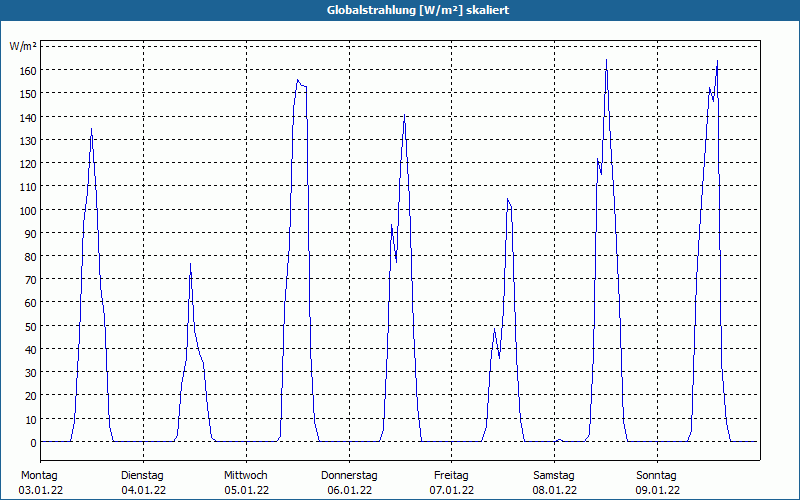Click the 50 value on the y-axis
Viewport: 800px width, 500px height.
(31, 326)
